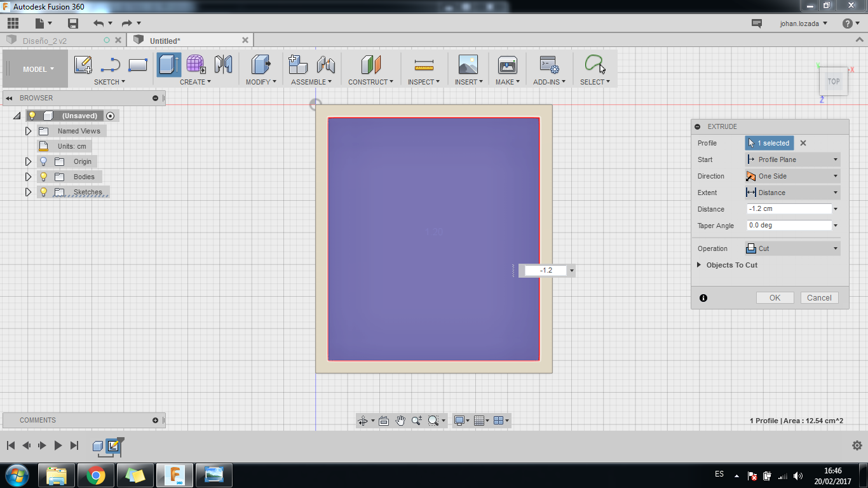
Task: Open the timeline settings gear icon
Action: [x=857, y=445]
